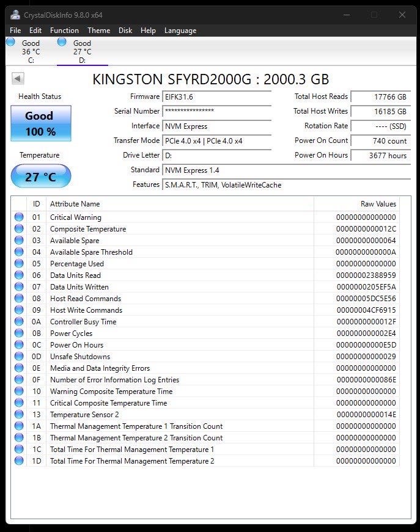Screen dimensions: 420x532
Task: Click the masked Serial Number field
Action: tap(216, 111)
